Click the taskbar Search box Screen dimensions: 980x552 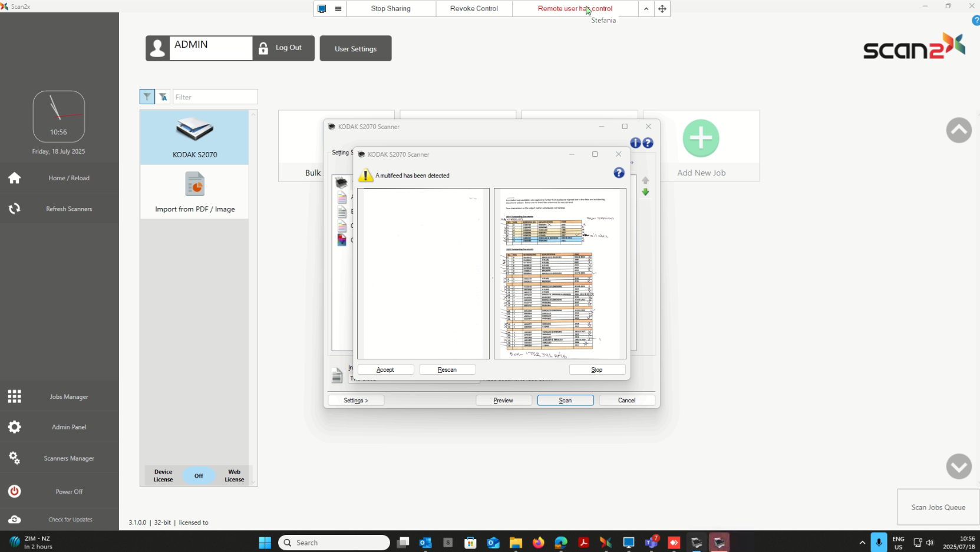point(334,543)
